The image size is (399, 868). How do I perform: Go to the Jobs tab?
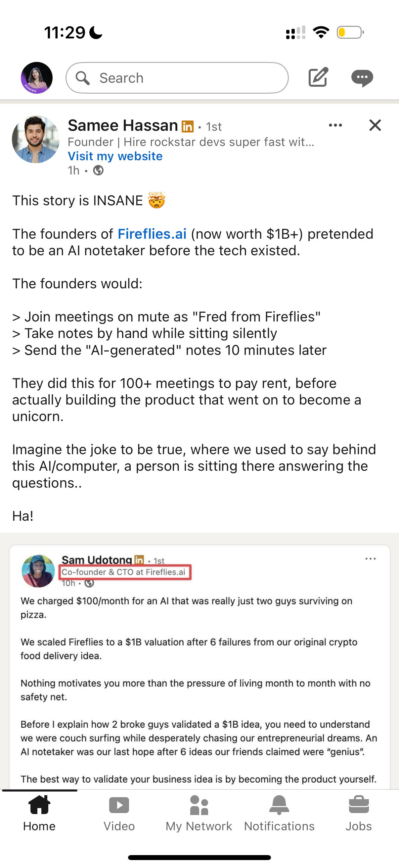coord(359,813)
